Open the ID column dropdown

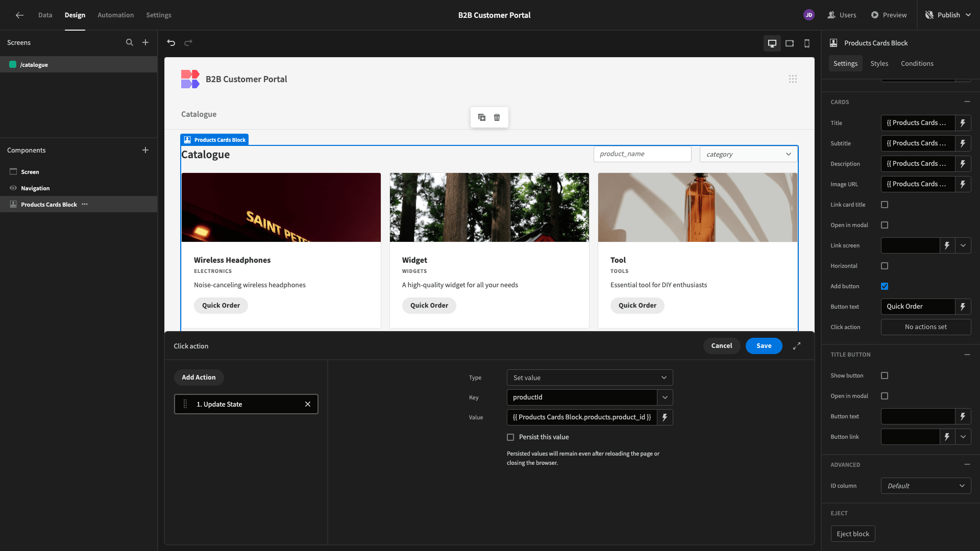tap(925, 486)
